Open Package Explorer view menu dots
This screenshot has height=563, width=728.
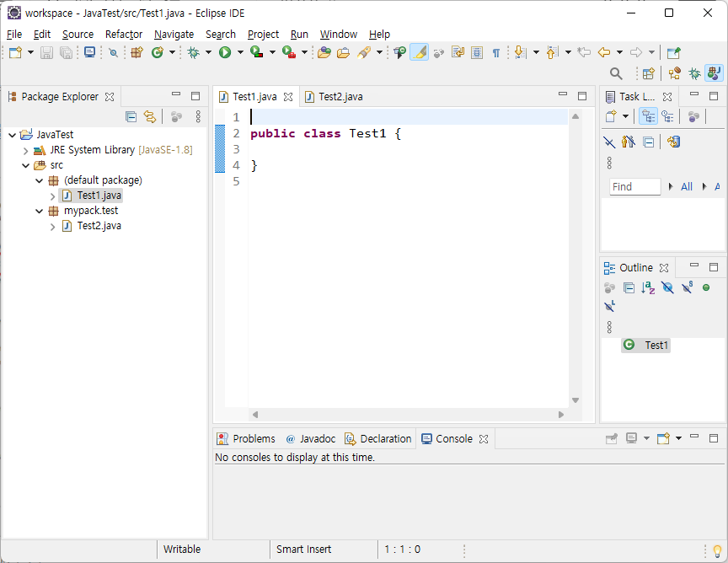coord(198,116)
